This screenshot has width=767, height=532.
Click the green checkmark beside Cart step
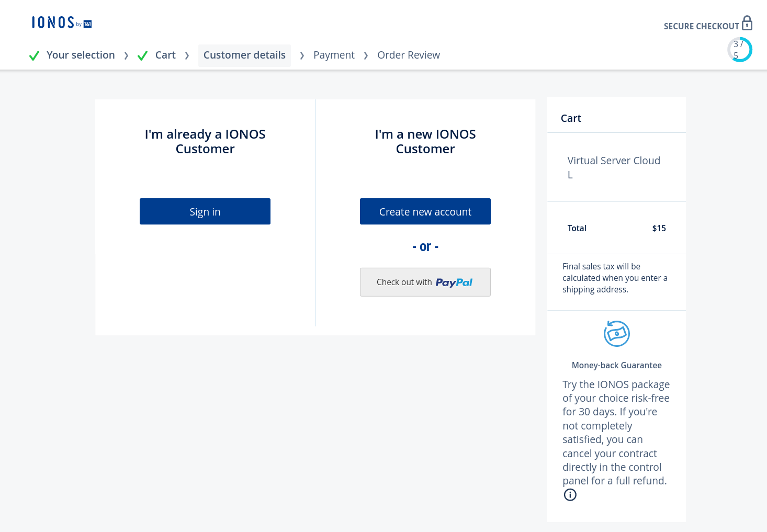pyautogui.click(x=142, y=55)
